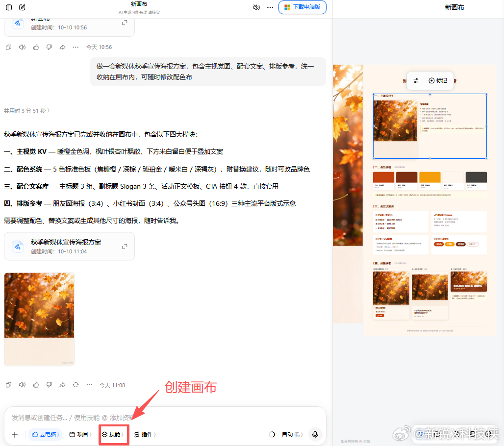Regenerate the reply from 今天 11:08
The height and width of the screenshot is (446, 504).
pyautogui.click(x=76, y=385)
